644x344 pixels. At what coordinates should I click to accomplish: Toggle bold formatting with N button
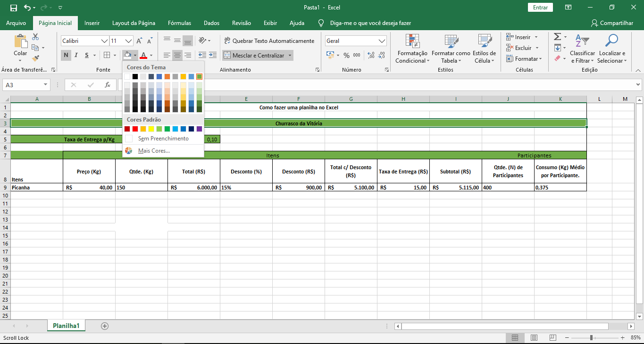point(66,55)
